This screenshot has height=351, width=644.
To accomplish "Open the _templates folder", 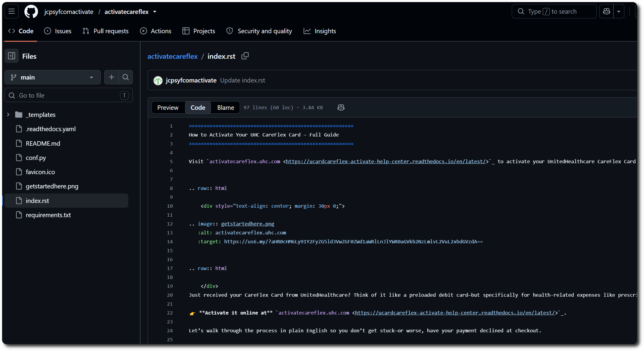I will 41,115.
